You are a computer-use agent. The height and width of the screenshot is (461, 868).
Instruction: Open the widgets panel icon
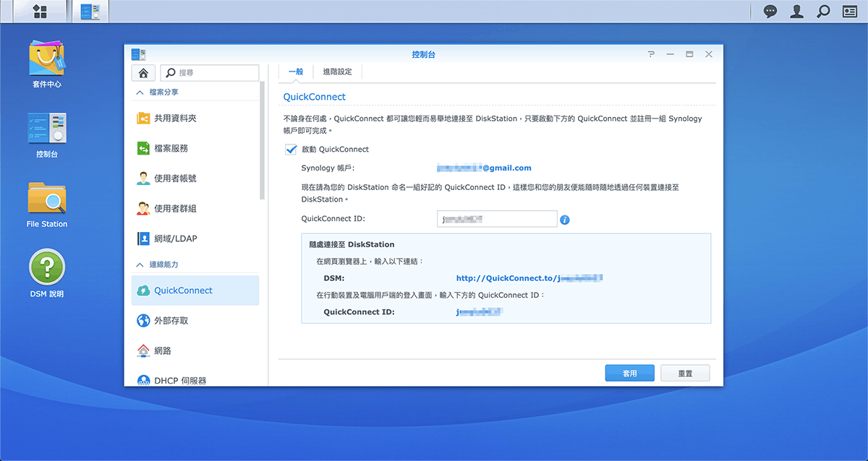click(x=849, y=12)
